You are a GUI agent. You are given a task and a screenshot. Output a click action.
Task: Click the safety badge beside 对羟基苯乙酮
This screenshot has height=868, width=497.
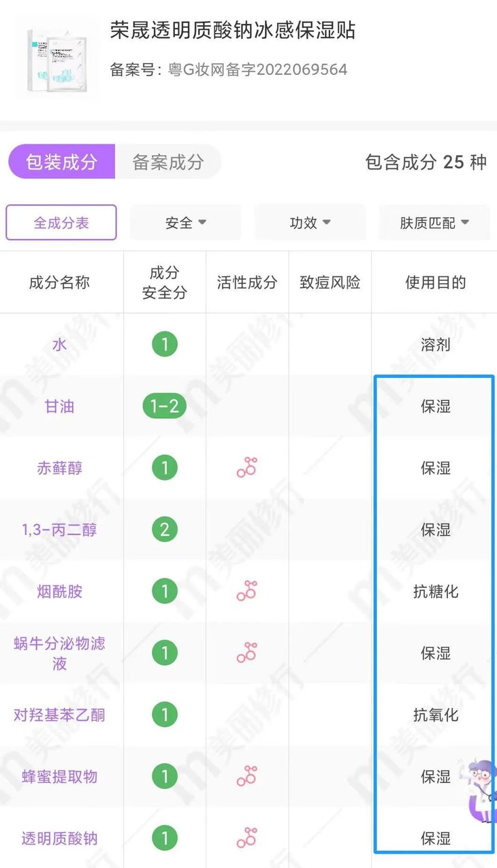click(164, 715)
